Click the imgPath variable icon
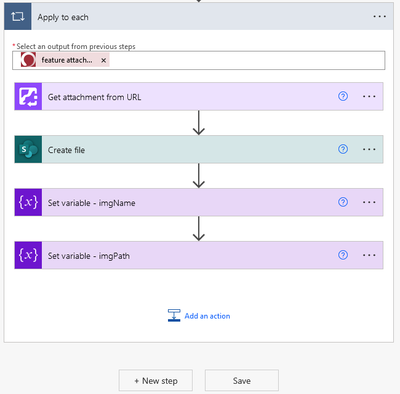This screenshot has width=400, height=394. 28,255
